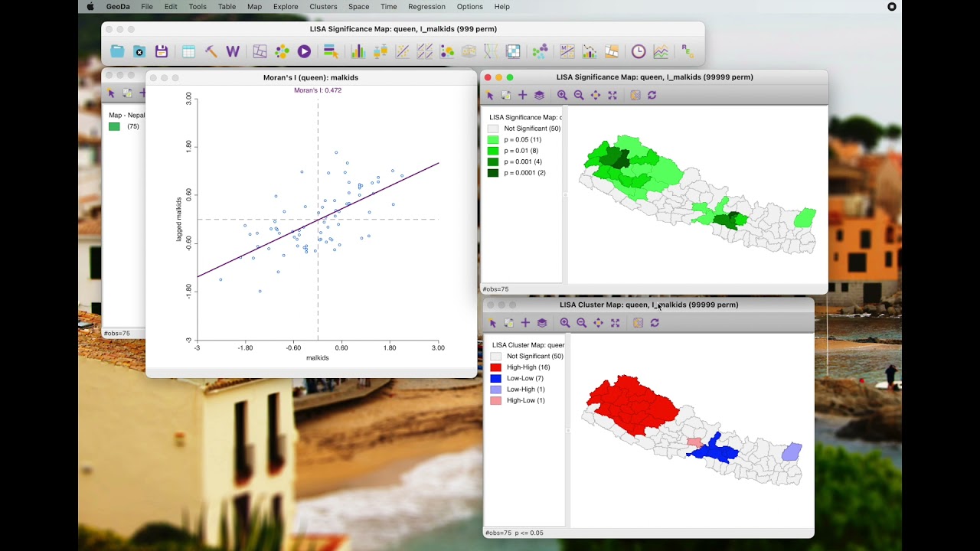Screen dimensions: 980x551
Task: Open the Tools menu
Action: pyautogui.click(x=198, y=6)
